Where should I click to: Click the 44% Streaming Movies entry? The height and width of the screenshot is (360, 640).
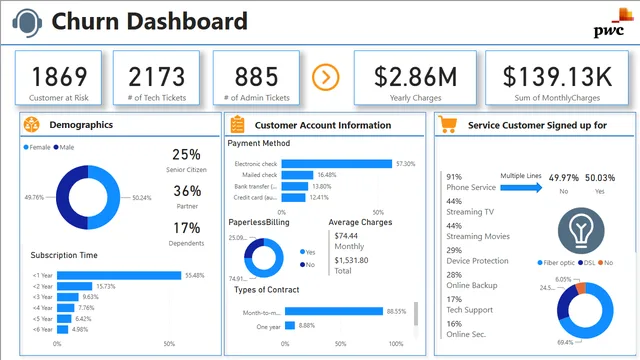coord(478,231)
